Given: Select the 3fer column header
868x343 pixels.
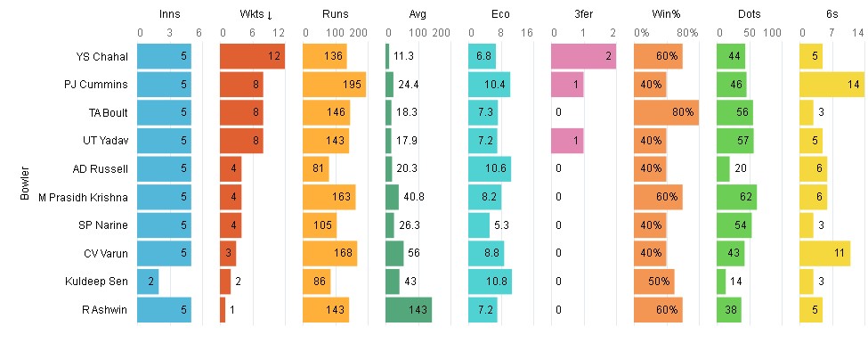Looking at the screenshot, I should click(x=583, y=15).
